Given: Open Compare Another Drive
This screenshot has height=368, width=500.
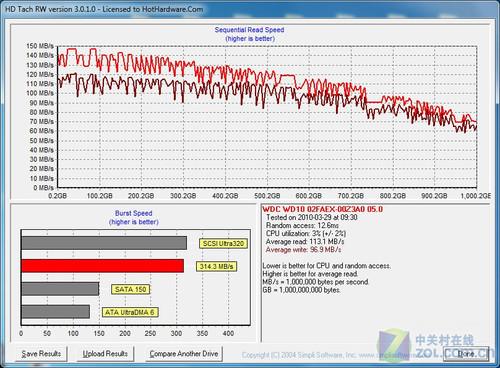Looking at the screenshot, I should click(x=184, y=354).
